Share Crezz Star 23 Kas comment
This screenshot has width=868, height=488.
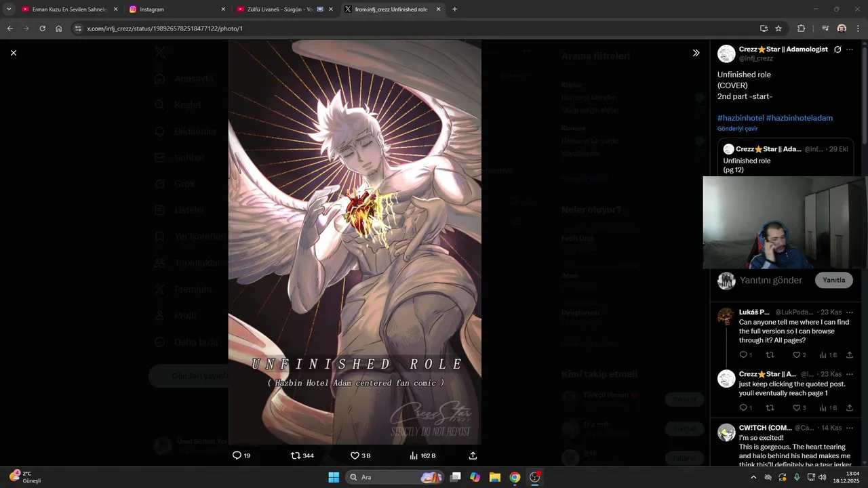point(849,408)
